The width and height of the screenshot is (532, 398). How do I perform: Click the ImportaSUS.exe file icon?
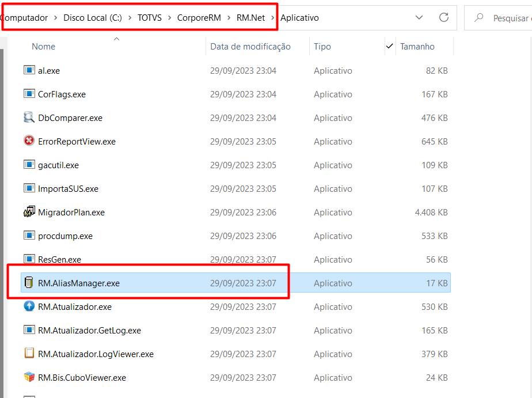coord(29,188)
